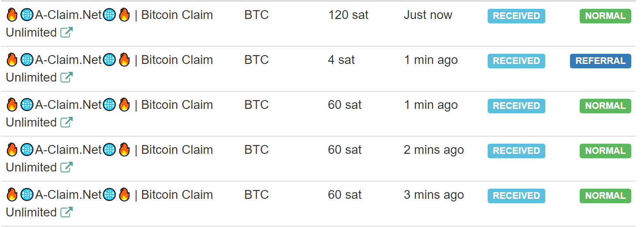Click the first fire emoji in top row
The width and height of the screenshot is (644, 227).
point(12,15)
